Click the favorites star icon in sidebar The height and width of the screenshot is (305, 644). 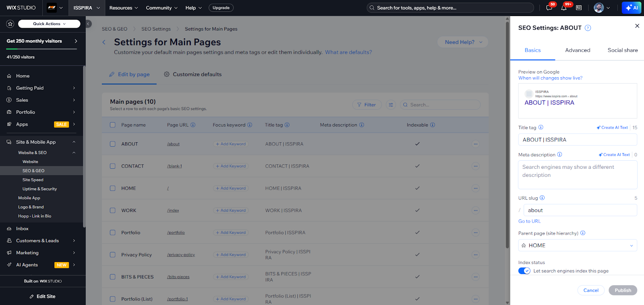click(x=10, y=24)
